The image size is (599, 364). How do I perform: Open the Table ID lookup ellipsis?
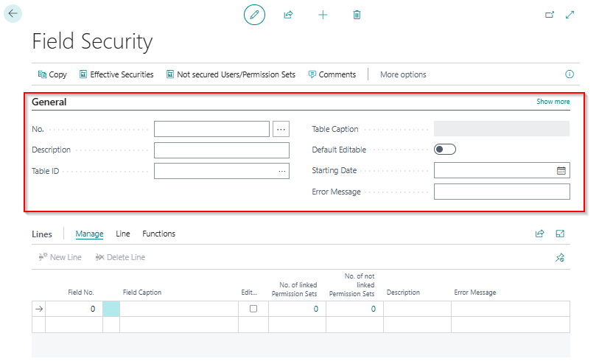coord(281,171)
